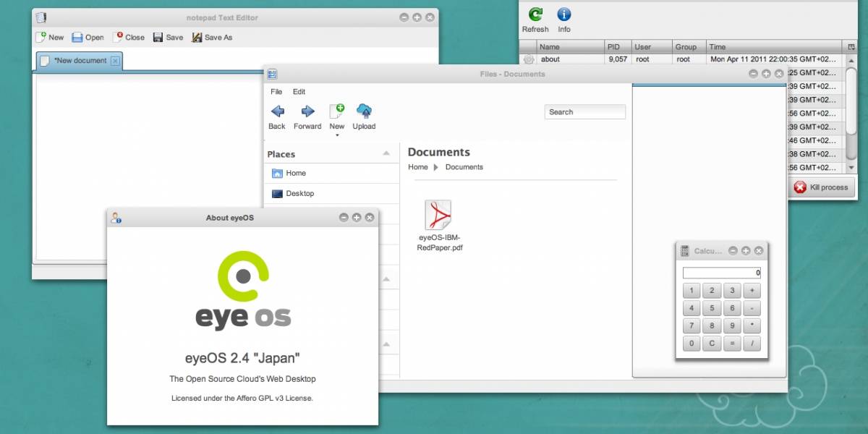Sort processes by Group column
Image resolution: width=868 pixels, height=434 pixels.
tap(689, 46)
